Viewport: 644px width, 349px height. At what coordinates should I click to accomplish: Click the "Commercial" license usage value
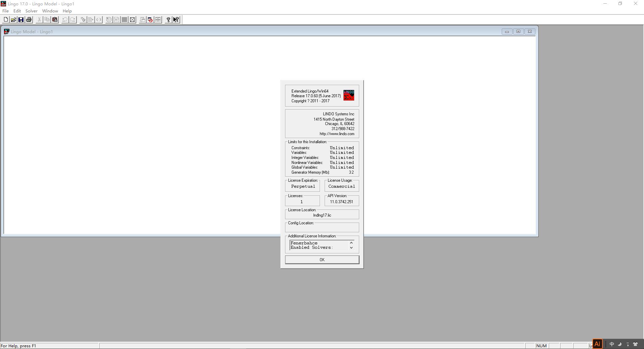tap(341, 186)
